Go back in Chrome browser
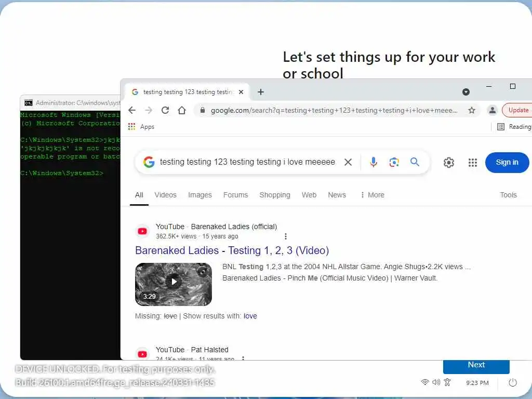The height and width of the screenshot is (399, 532). pos(132,110)
